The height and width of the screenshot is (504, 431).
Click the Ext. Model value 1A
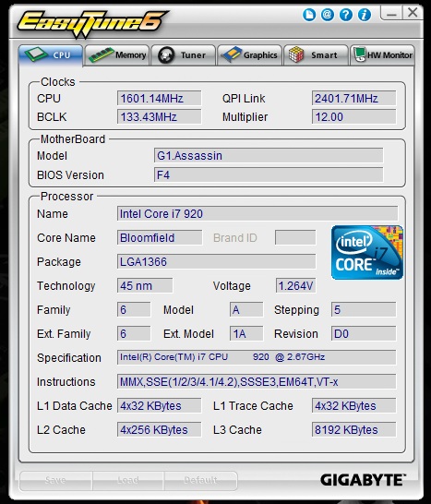coord(246,333)
